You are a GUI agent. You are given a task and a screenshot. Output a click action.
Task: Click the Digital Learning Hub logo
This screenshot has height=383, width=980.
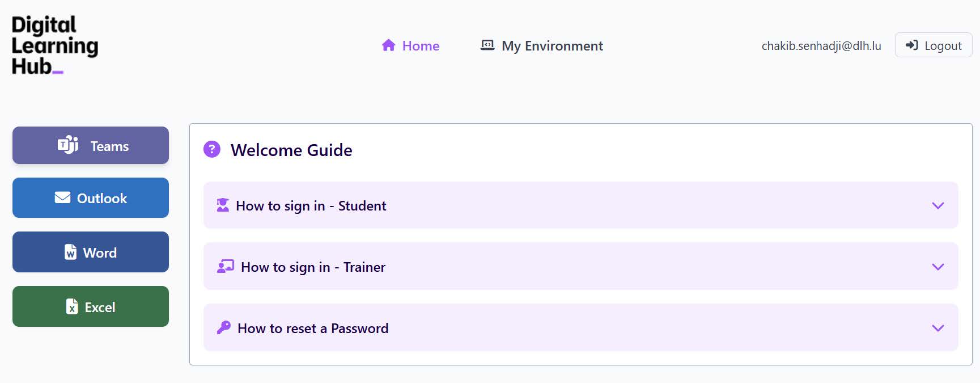[54, 45]
